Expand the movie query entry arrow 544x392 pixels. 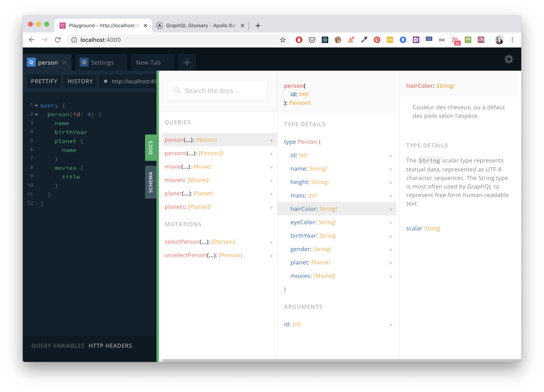point(272,167)
